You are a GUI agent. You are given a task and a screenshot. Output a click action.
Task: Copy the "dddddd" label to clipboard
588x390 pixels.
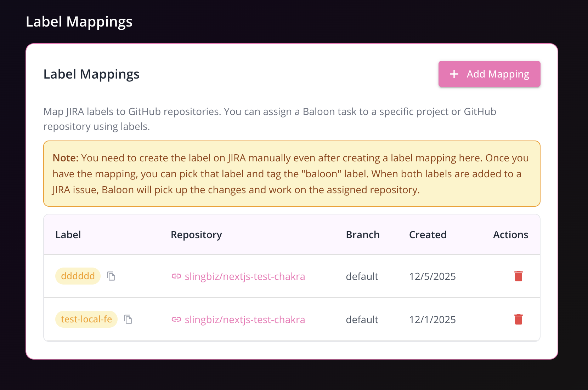point(112,276)
